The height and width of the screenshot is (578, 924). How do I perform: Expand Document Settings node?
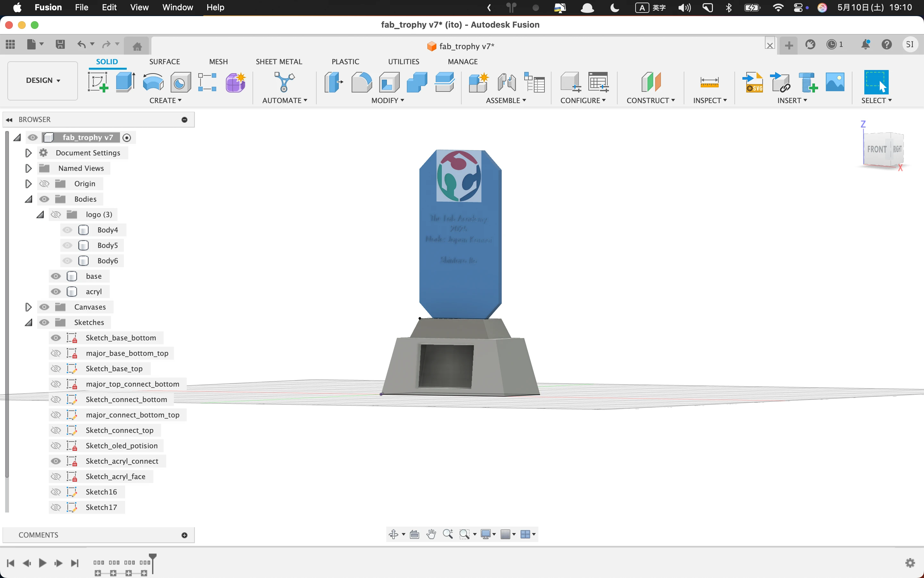point(28,153)
